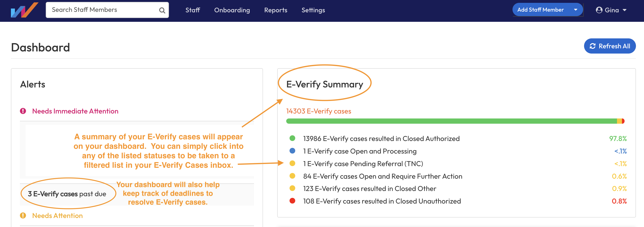The width and height of the screenshot is (644, 227).
Task: Click the blue dot beside Open and Processing
Action: click(x=292, y=151)
